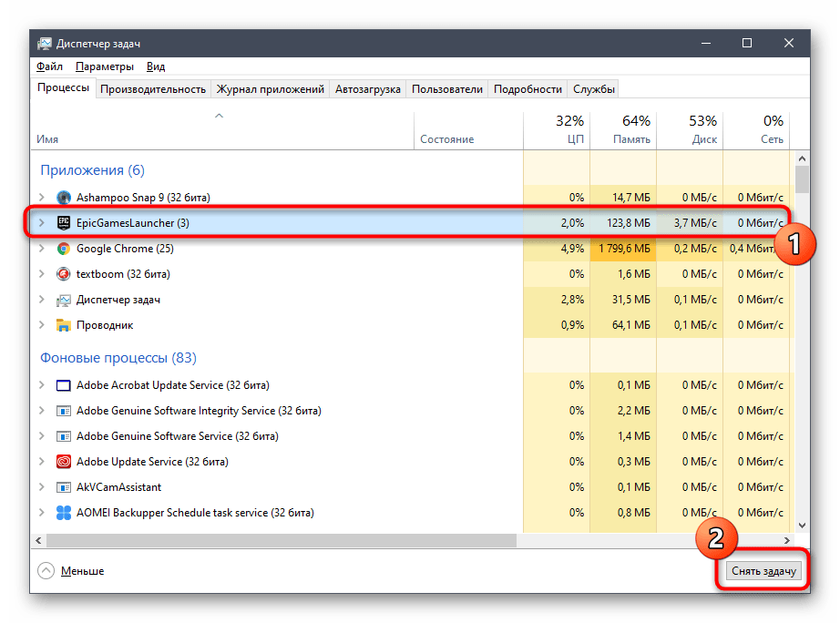Switch to the Производительность tab
840x623 pixels.
tap(153, 89)
